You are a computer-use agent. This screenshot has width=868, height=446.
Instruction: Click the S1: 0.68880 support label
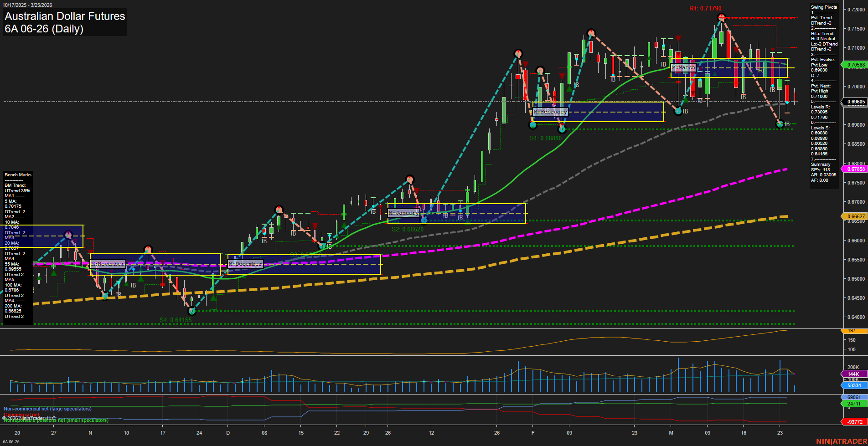pos(546,138)
